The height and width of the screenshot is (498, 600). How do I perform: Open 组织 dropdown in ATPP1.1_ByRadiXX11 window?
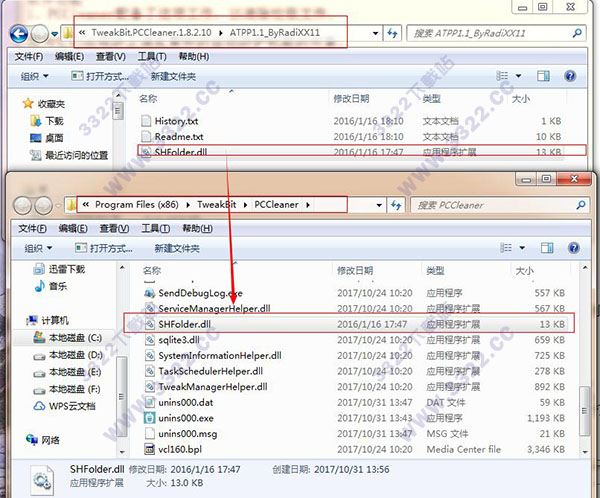pos(34,76)
